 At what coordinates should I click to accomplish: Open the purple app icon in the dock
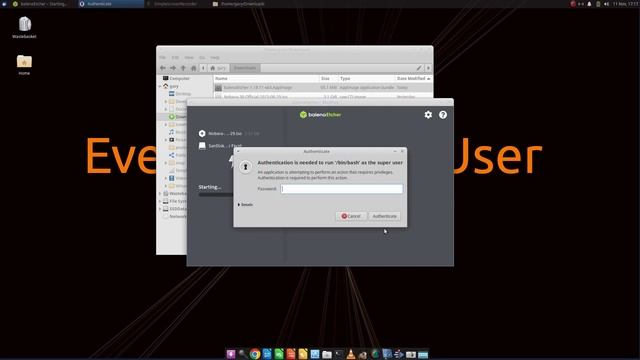click(x=231, y=354)
